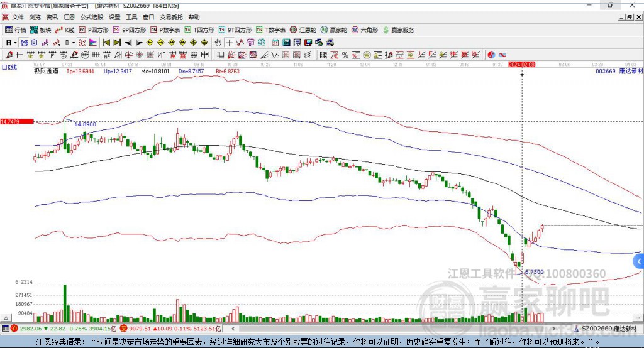Click the circular crosshair target icon
The image size is (644, 348).
point(128,55)
